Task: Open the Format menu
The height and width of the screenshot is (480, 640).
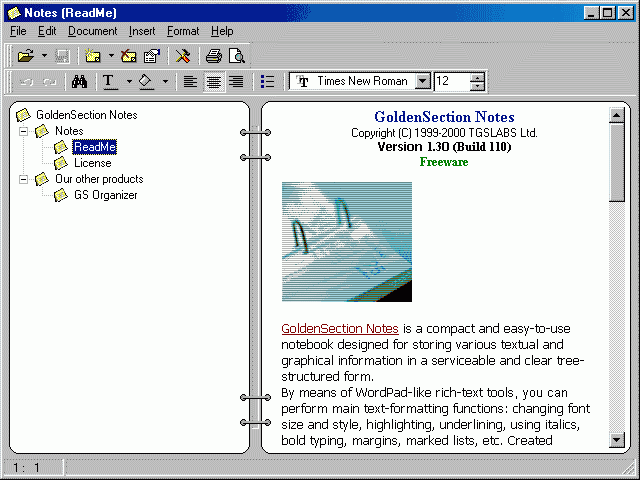Action: pos(183,31)
